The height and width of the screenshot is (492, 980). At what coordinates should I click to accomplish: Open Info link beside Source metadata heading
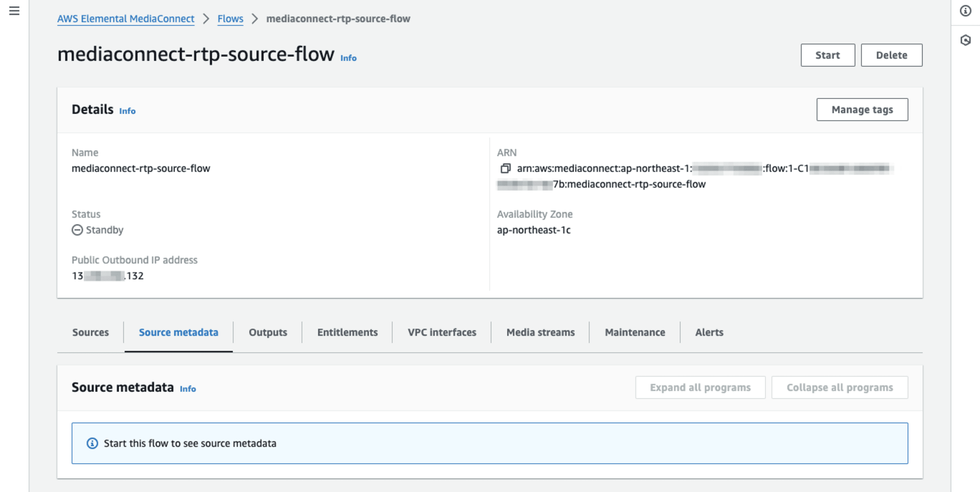(x=188, y=389)
